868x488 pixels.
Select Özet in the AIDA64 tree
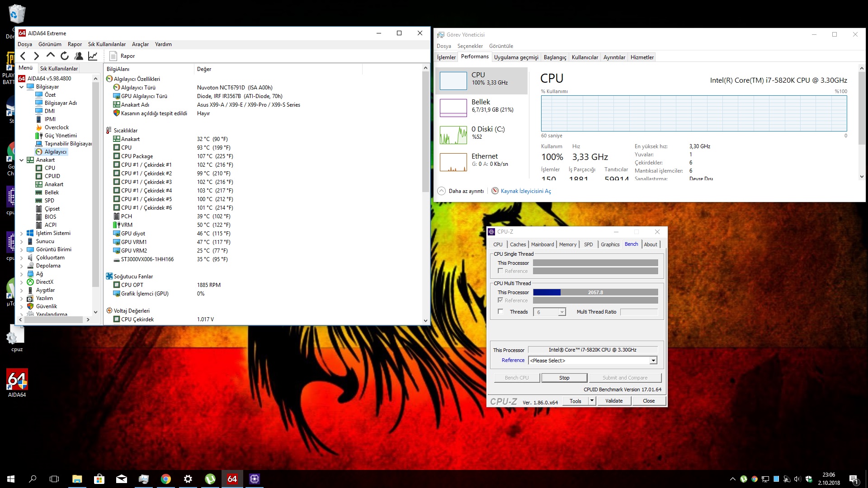50,95
